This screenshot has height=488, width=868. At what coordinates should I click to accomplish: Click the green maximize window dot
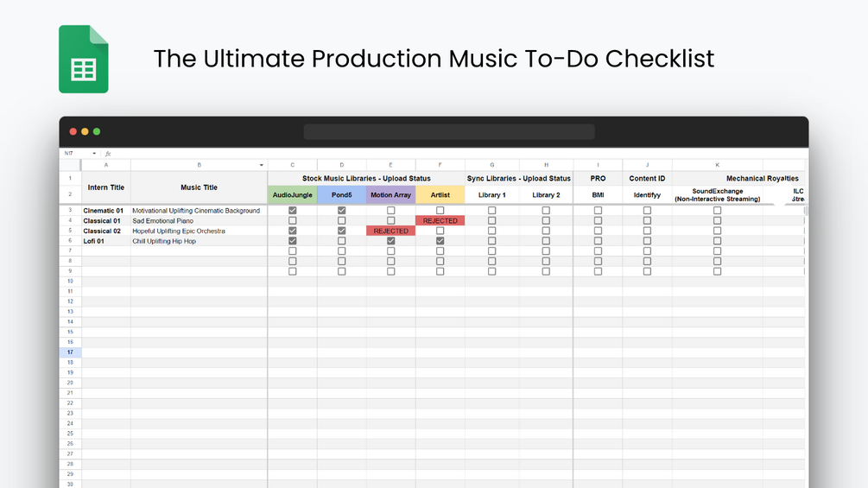pyautogui.click(x=97, y=131)
